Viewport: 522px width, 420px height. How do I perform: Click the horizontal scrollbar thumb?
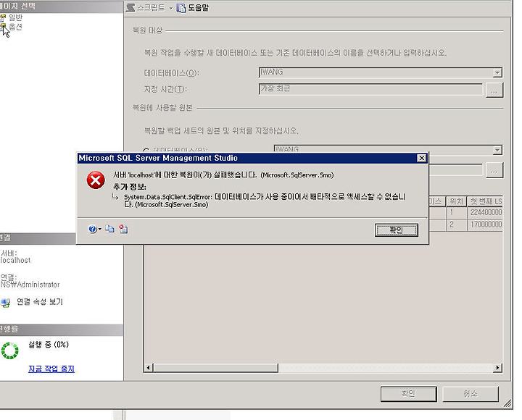[x=215, y=367]
